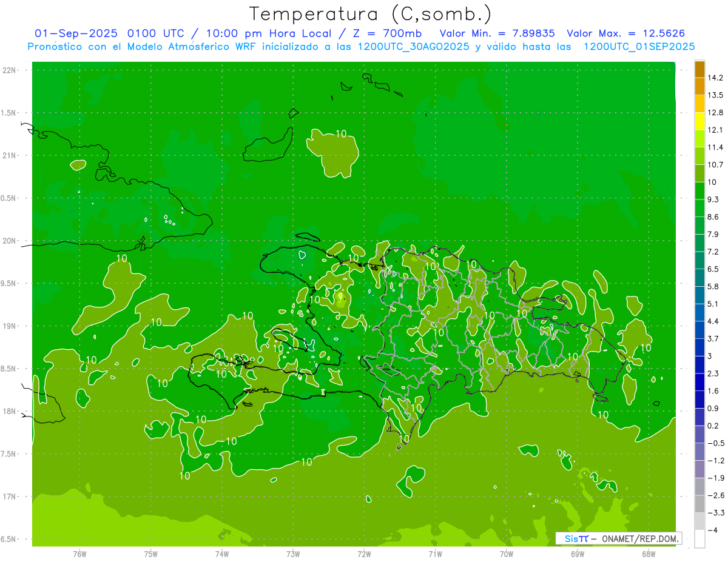Click the colorbar label '14.2'

pos(716,78)
